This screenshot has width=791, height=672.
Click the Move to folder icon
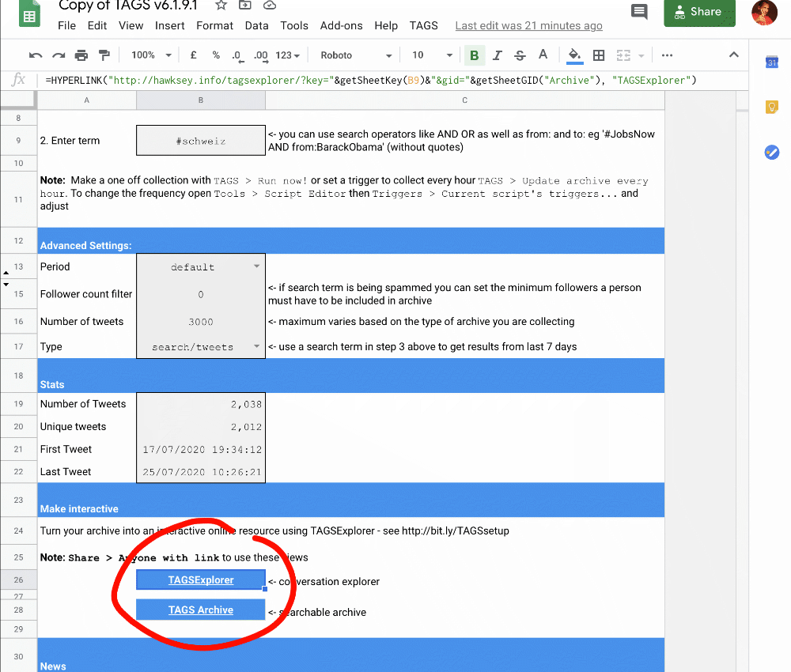245,5
